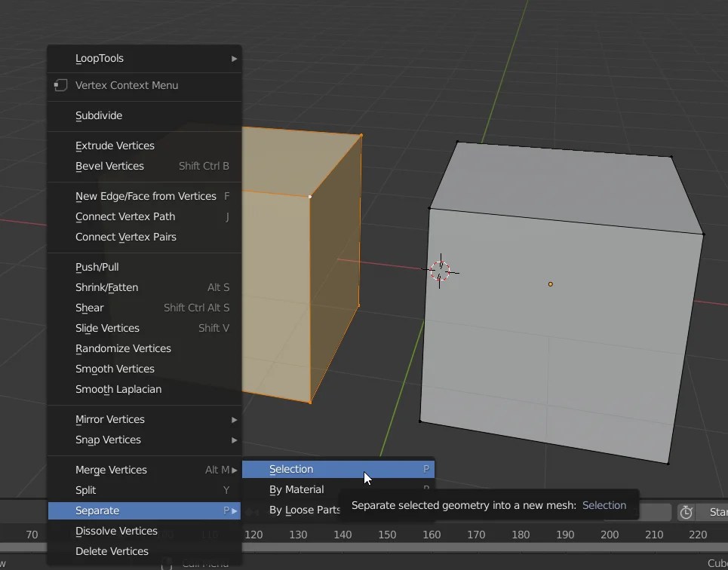Click the Vertex Context Menu icon
728x570 pixels.
[x=60, y=85]
